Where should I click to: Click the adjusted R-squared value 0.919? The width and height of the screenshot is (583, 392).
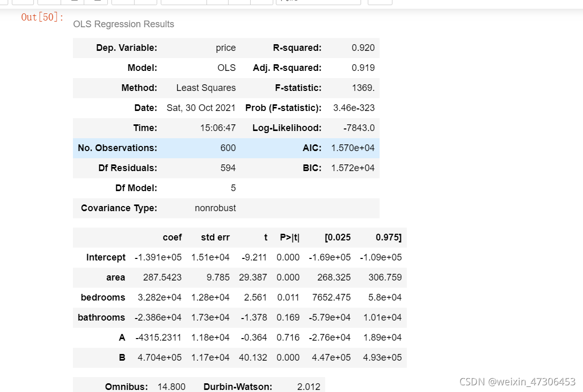click(363, 68)
